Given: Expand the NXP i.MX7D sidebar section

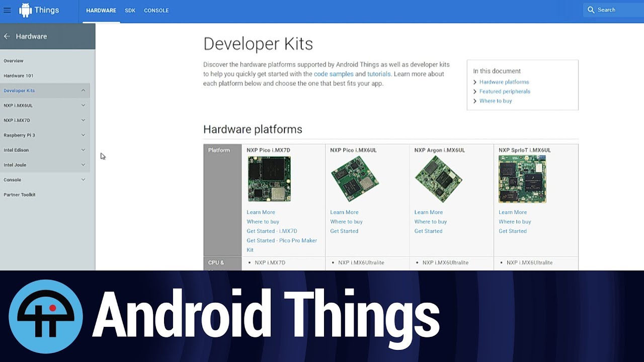Looking at the screenshot, I should 83,120.
